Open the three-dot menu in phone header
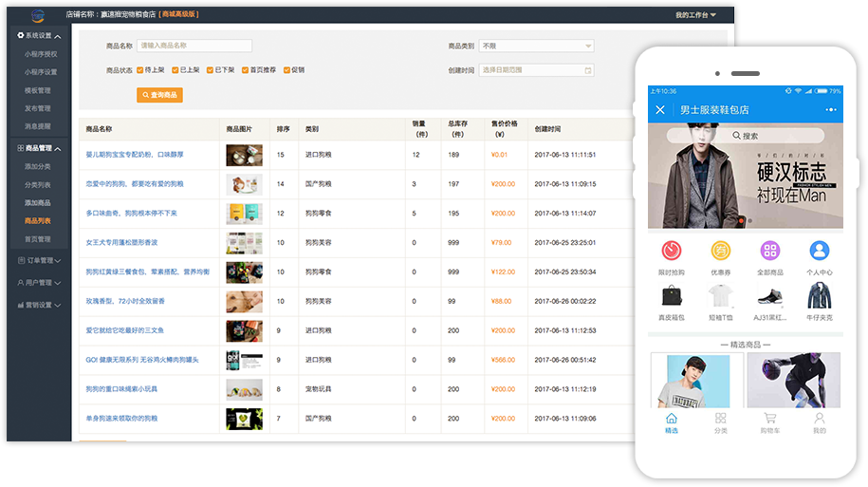Viewport: 868px width, 487px height. coord(831,110)
